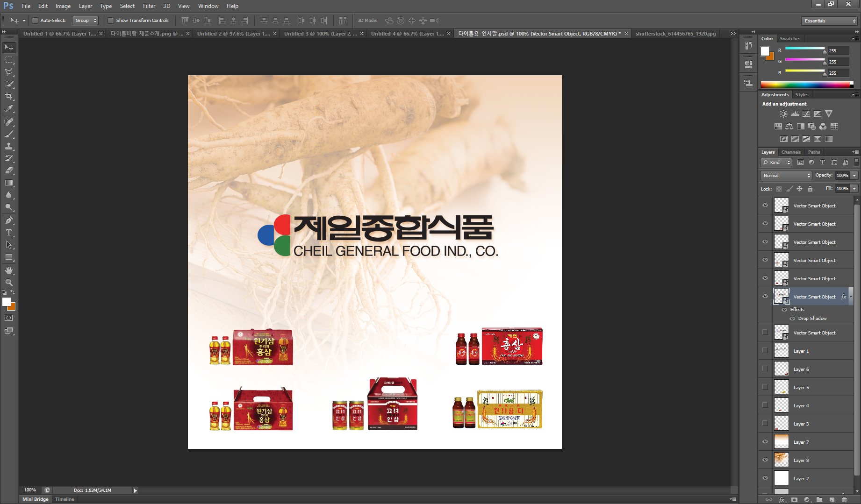The height and width of the screenshot is (504, 861).
Task: Open the Normal blend mode dropdown
Action: point(787,176)
